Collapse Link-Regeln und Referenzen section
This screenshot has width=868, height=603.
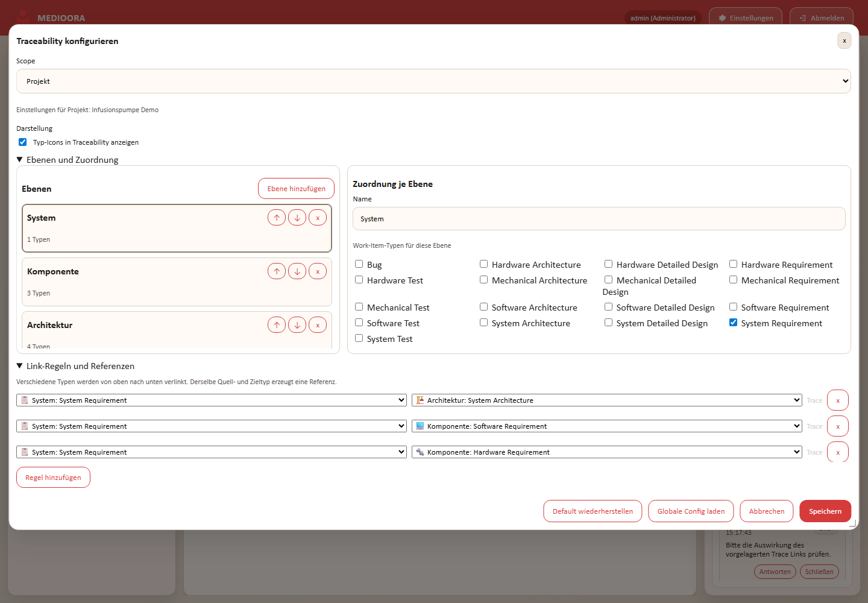coord(75,366)
